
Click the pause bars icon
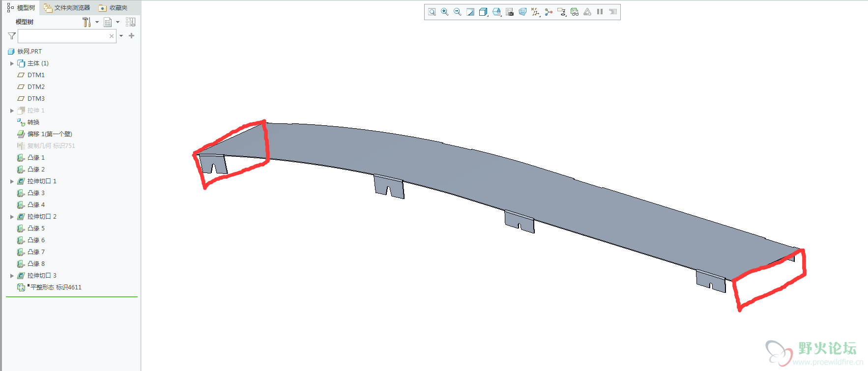[600, 12]
